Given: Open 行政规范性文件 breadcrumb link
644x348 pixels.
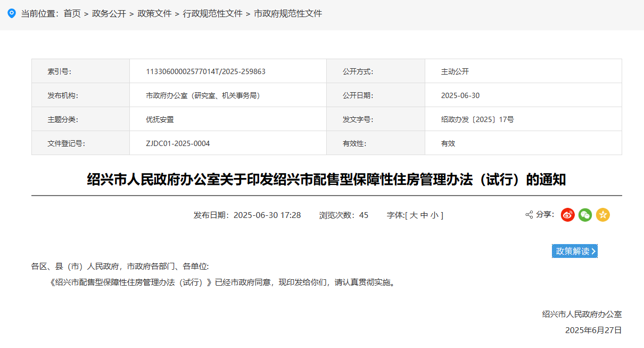Looking at the screenshot, I should (213, 13).
